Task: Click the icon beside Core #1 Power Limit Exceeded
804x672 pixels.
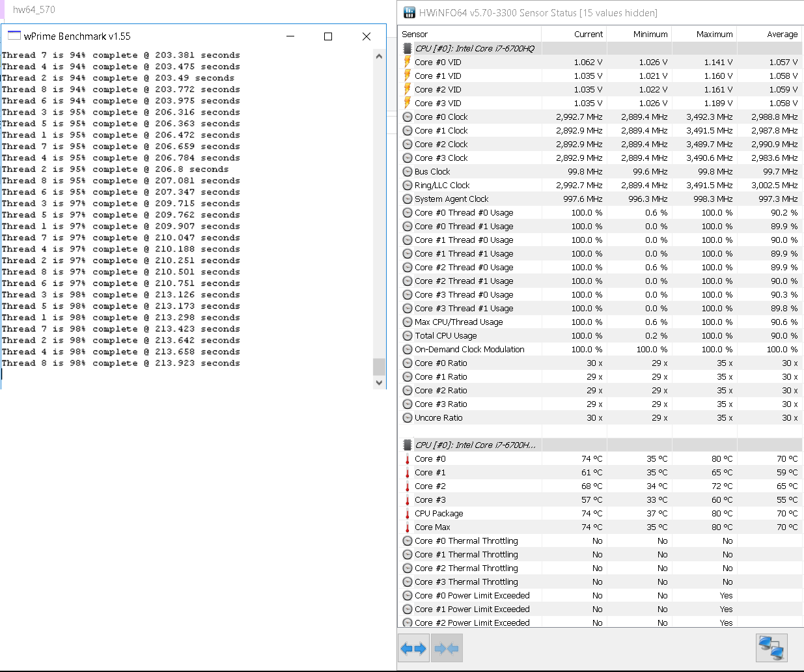Action: tap(408, 609)
